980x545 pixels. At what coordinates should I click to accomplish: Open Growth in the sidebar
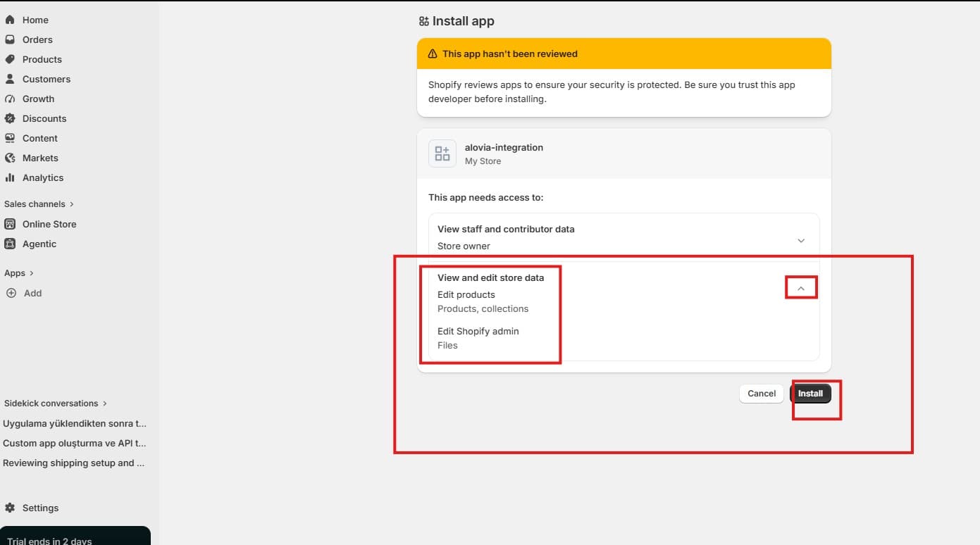[x=38, y=99]
